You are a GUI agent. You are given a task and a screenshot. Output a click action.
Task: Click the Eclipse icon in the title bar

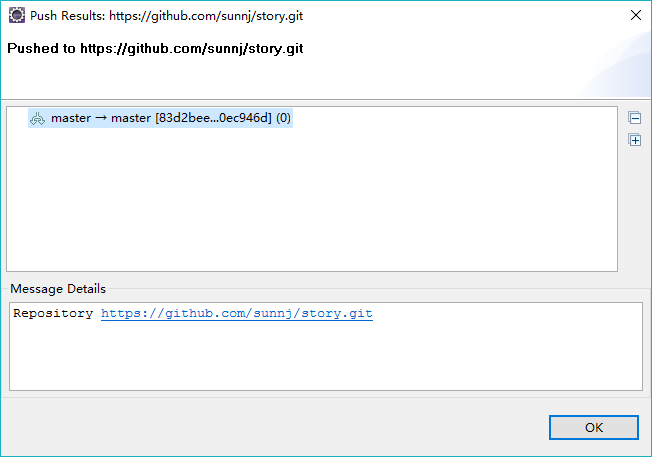[x=17, y=15]
